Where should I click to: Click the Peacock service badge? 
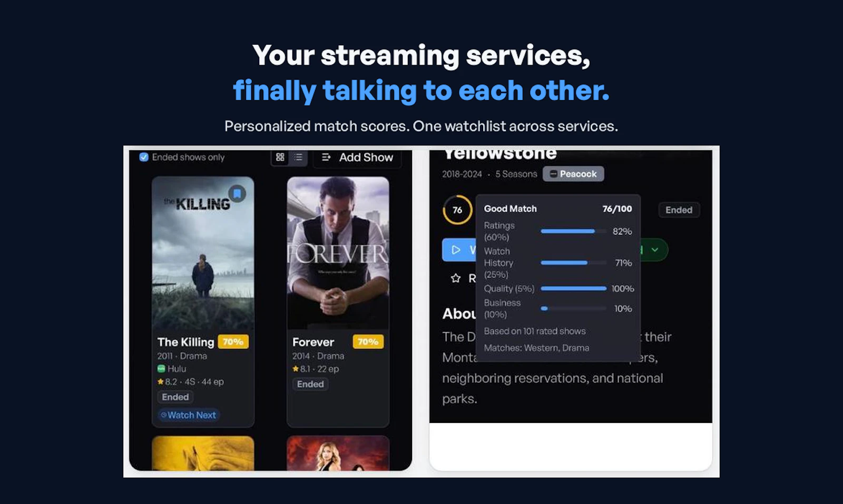[x=573, y=174]
